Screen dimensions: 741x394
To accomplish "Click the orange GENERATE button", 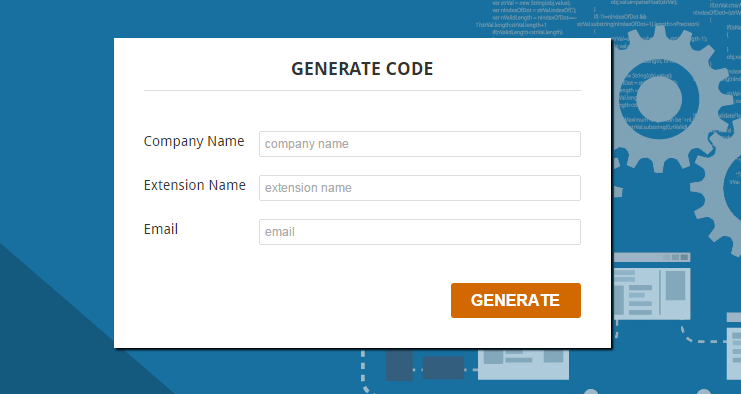I will pyautogui.click(x=516, y=300).
